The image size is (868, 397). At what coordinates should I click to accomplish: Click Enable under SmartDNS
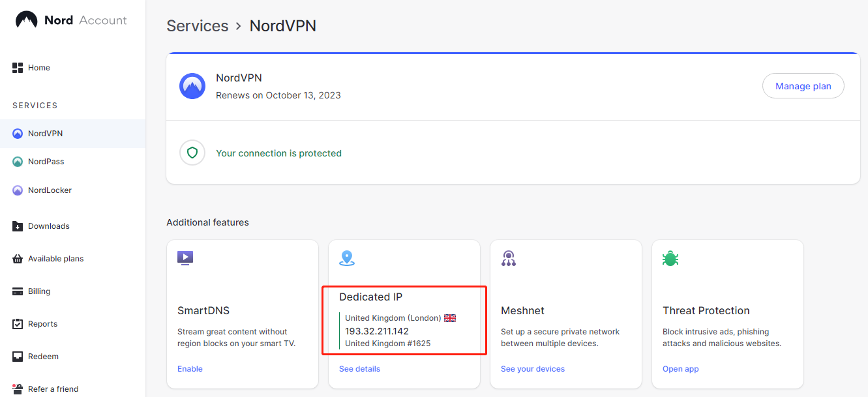click(190, 369)
